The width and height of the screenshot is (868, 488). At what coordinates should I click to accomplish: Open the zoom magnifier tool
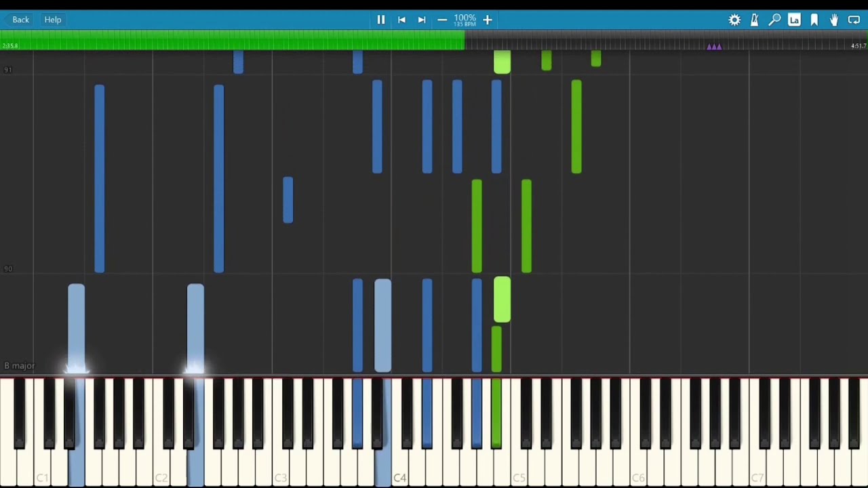pyautogui.click(x=774, y=20)
